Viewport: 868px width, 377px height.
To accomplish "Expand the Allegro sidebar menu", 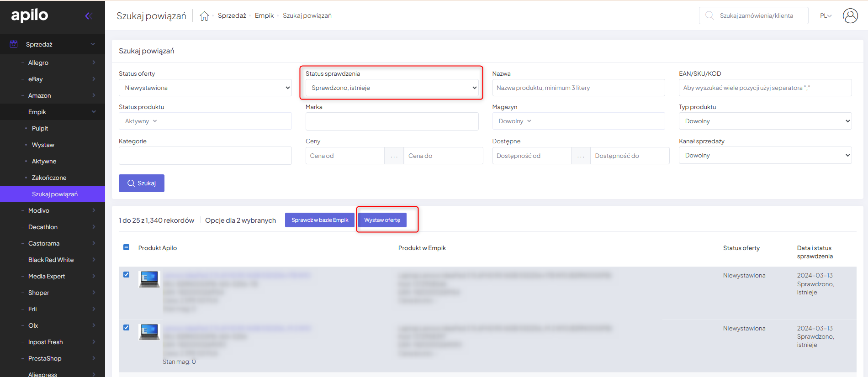I will coord(38,63).
